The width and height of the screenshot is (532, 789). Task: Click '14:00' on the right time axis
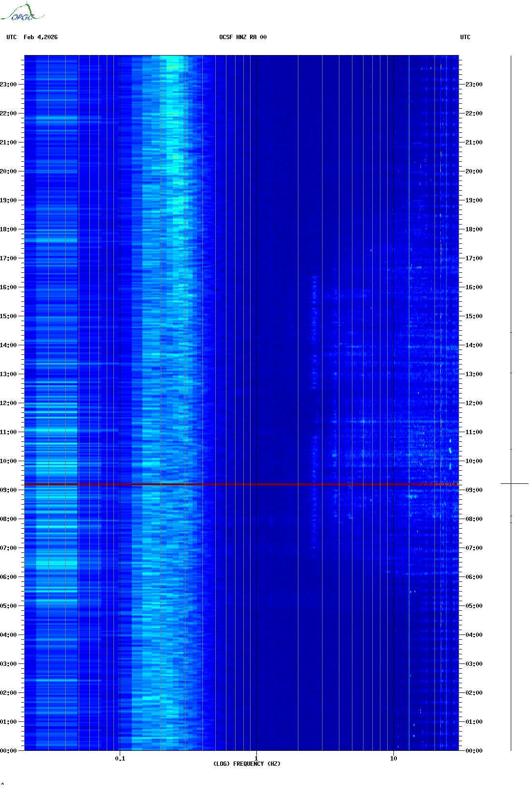(x=474, y=345)
